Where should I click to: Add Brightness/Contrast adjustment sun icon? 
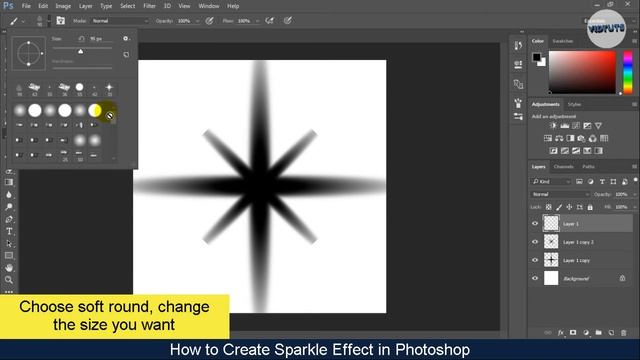553,126
